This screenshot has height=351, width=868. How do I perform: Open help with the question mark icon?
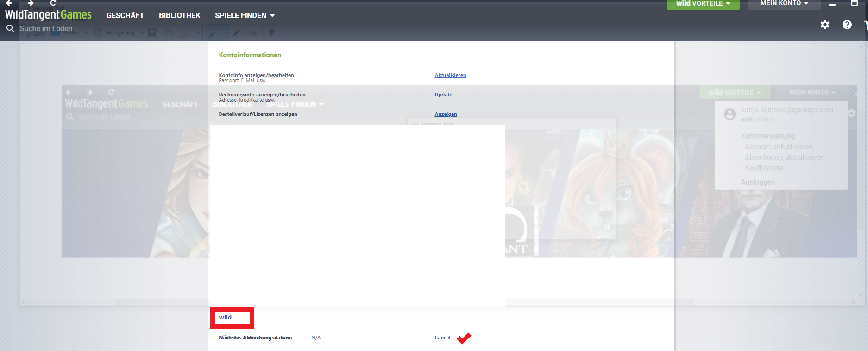point(847,25)
